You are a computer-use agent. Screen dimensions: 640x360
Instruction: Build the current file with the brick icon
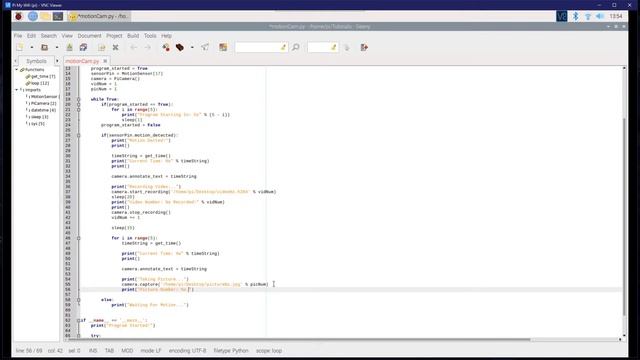180,47
